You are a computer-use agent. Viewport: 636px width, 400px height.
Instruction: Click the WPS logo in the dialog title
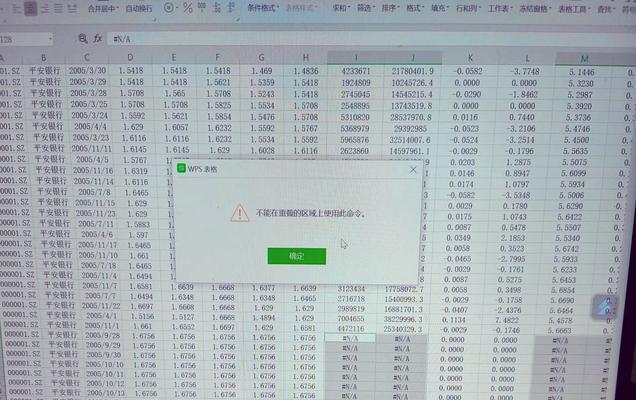click(181, 168)
